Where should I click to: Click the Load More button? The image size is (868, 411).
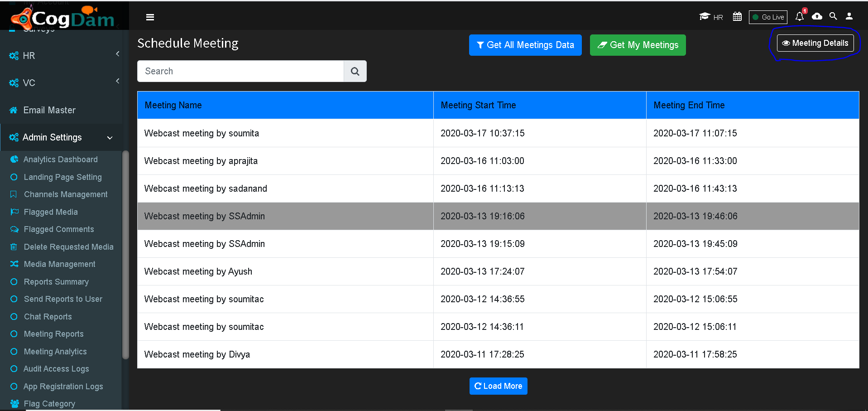(498, 386)
